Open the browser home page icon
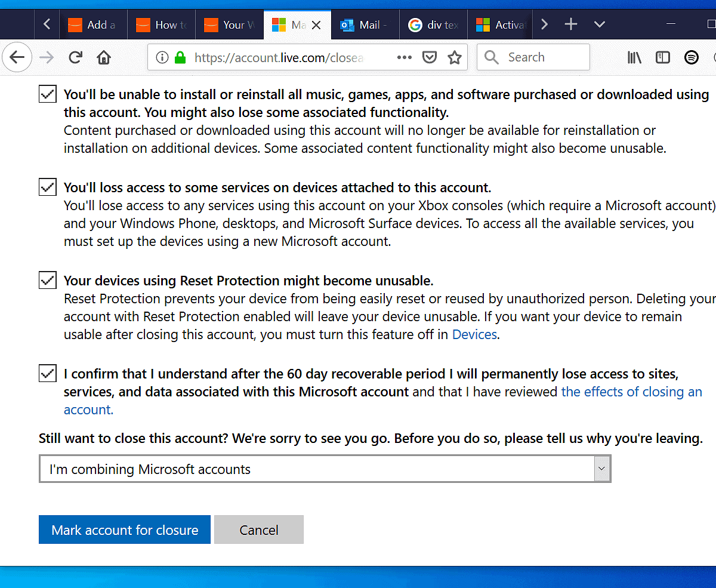The height and width of the screenshot is (588, 716). (x=104, y=57)
